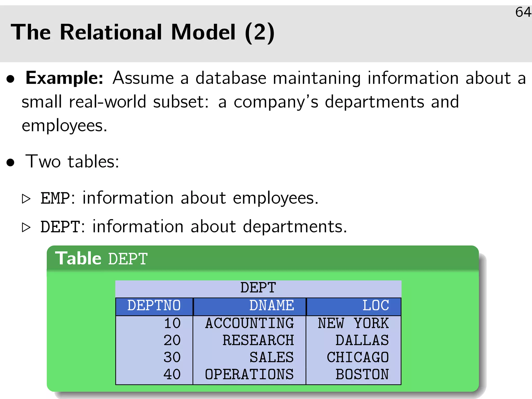Click the 'Two tables:' bullet text

coord(72,162)
